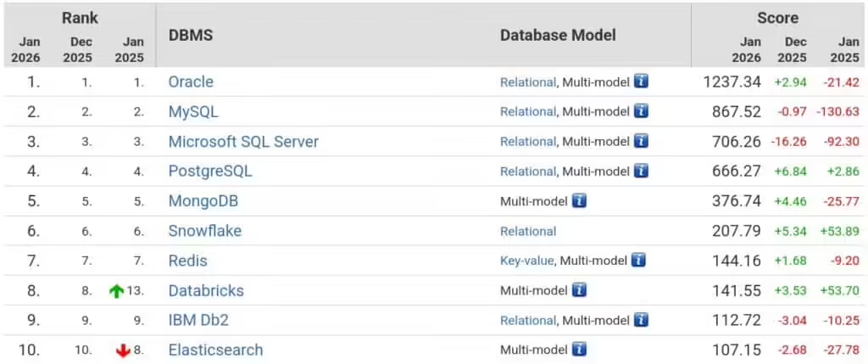Click the info icon beside MySQL's database model
Viewport: 868px width, 364px height.
(x=641, y=111)
